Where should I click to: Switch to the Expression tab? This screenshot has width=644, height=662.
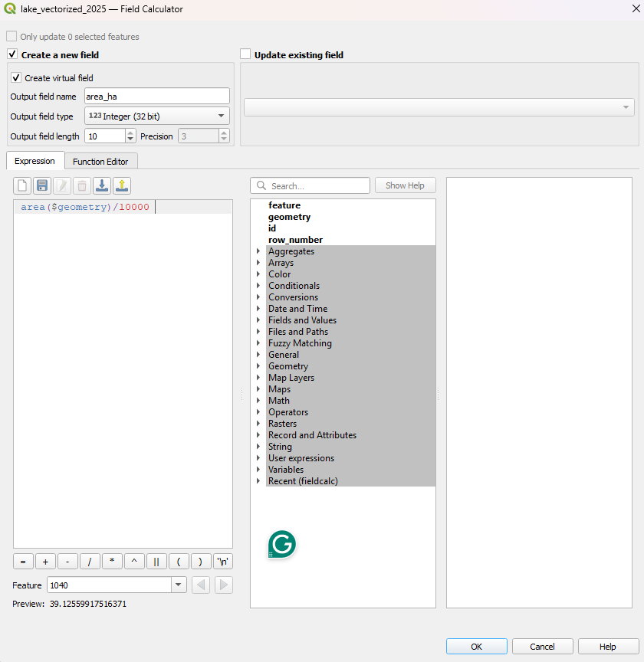(35, 161)
